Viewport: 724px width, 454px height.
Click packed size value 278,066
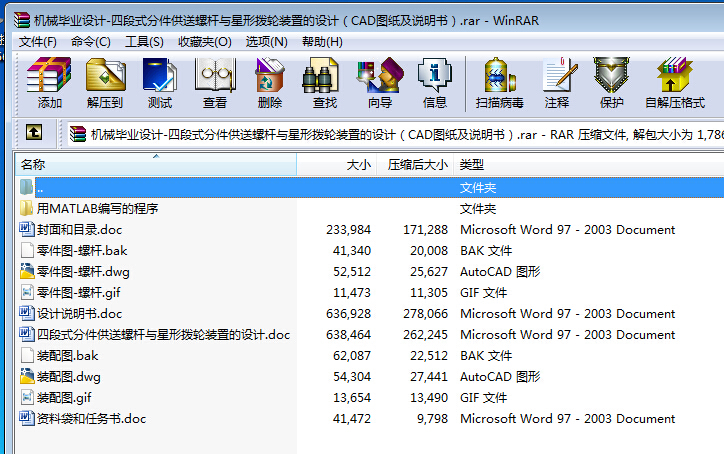tap(425, 314)
